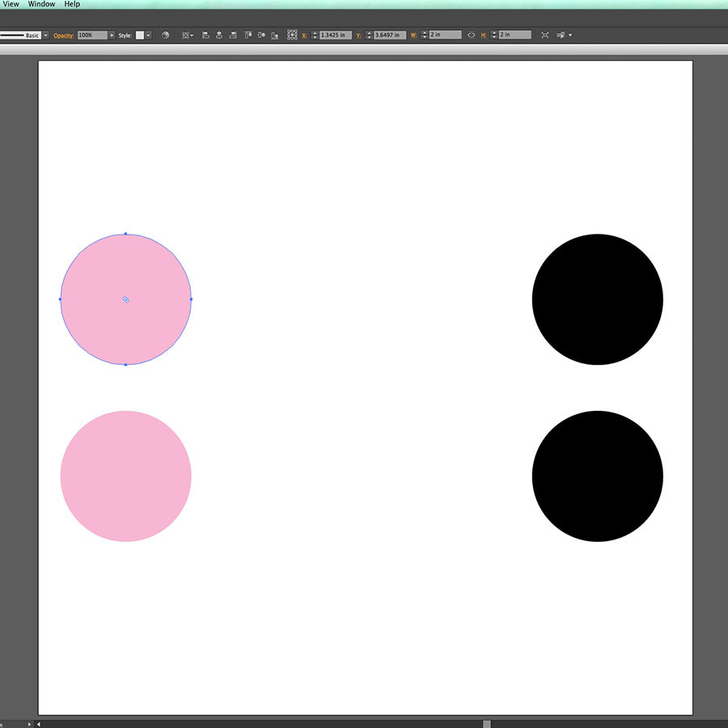
Task: Click the X value stepper
Action: (x=315, y=36)
